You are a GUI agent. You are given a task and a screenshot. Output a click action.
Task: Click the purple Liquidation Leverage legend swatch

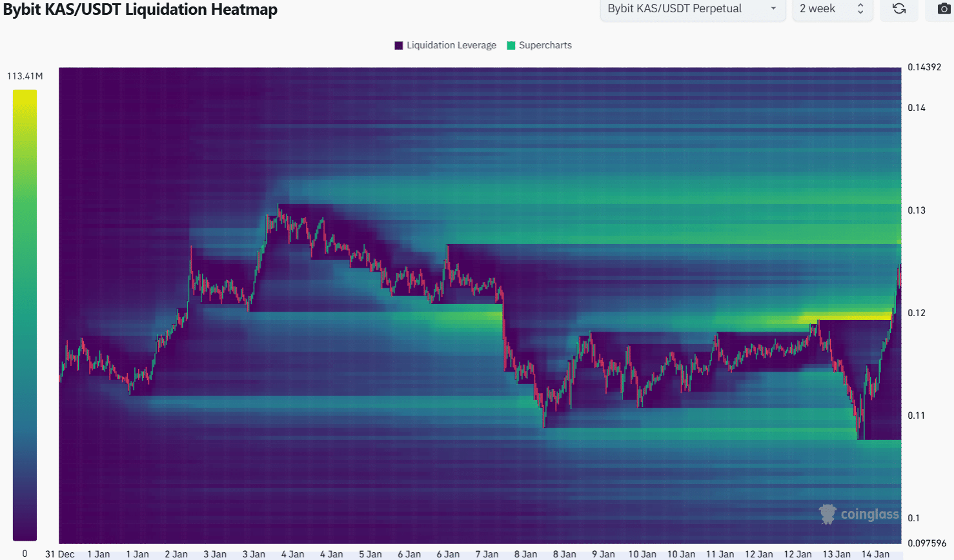click(399, 45)
